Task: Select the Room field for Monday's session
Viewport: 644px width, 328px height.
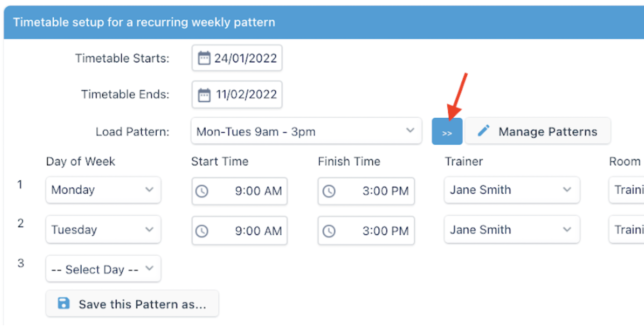Action: pos(631,190)
